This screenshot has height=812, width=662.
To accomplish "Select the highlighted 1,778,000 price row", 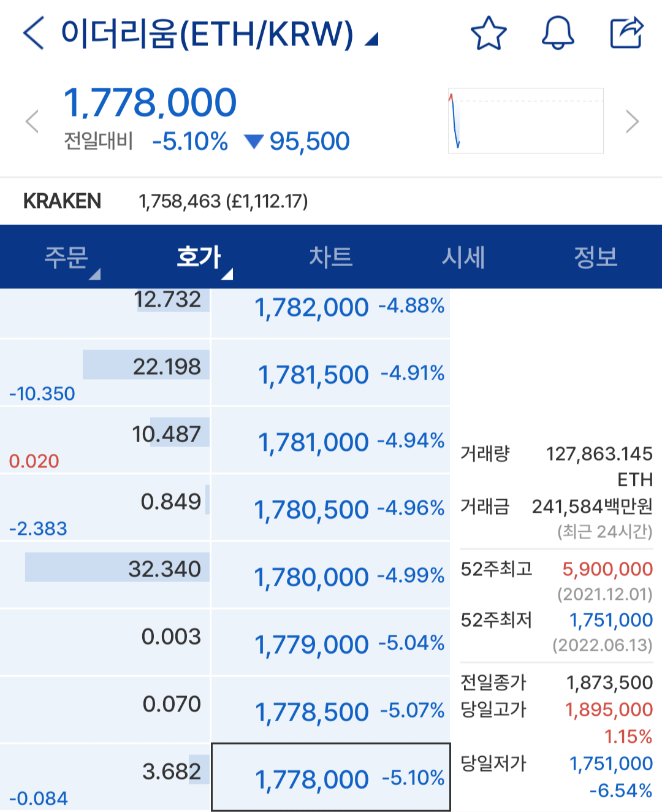I will [x=331, y=778].
